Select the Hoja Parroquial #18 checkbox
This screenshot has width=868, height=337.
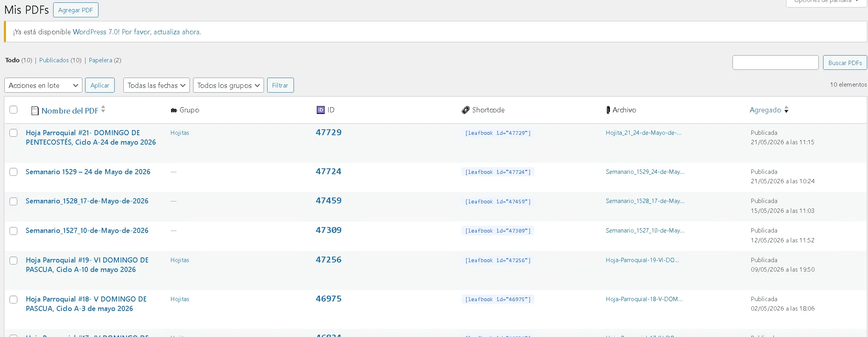13,300
